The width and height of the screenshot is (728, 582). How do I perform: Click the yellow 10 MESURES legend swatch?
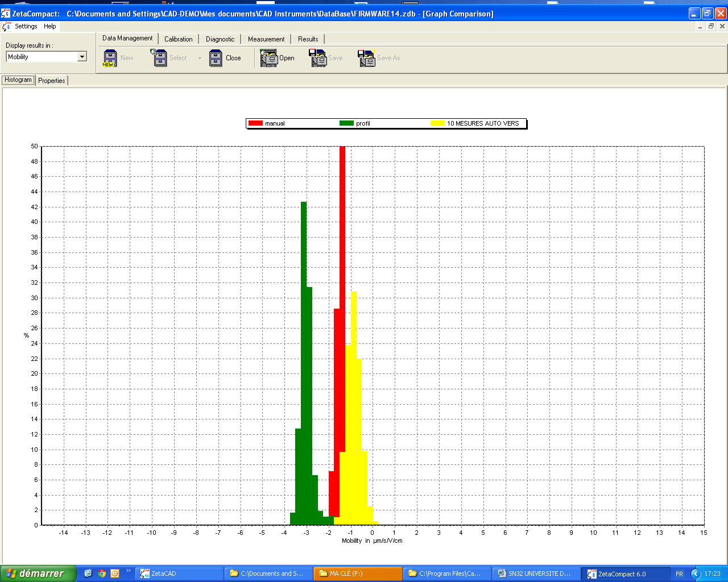[437, 123]
